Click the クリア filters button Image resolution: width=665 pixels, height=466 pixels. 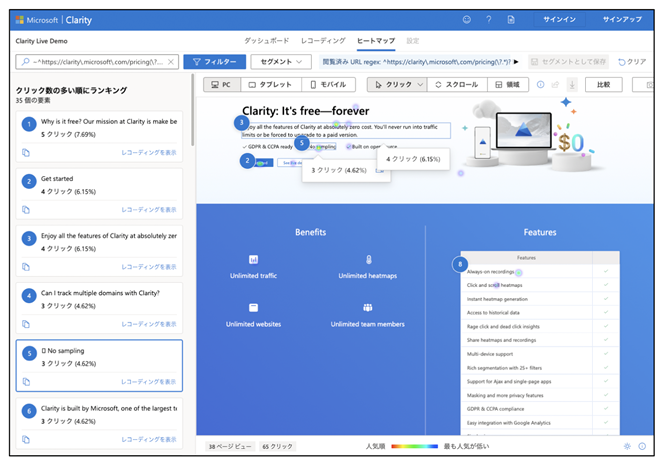[x=632, y=62]
